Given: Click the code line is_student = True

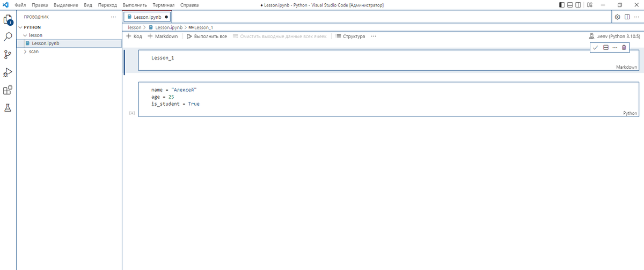Looking at the screenshot, I should [175, 104].
